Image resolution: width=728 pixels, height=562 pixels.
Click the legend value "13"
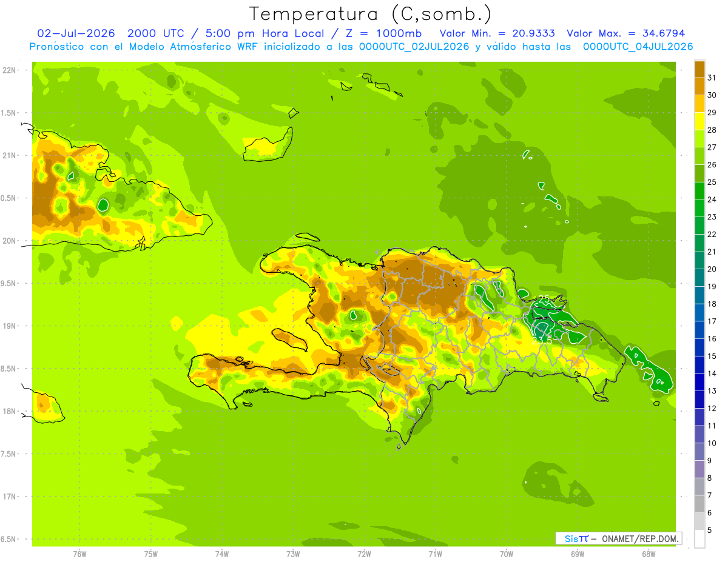click(712, 391)
